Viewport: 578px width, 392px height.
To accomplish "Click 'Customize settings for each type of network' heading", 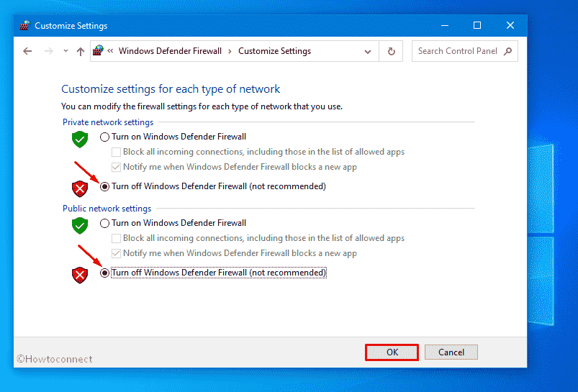I will [171, 89].
